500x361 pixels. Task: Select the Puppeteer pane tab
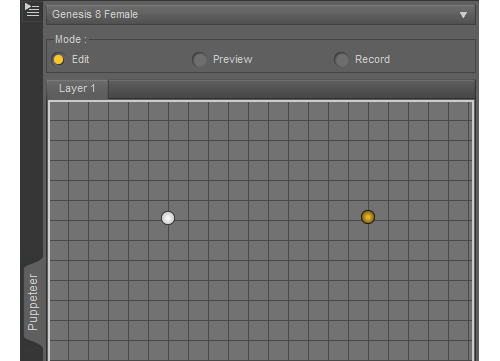(x=33, y=302)
